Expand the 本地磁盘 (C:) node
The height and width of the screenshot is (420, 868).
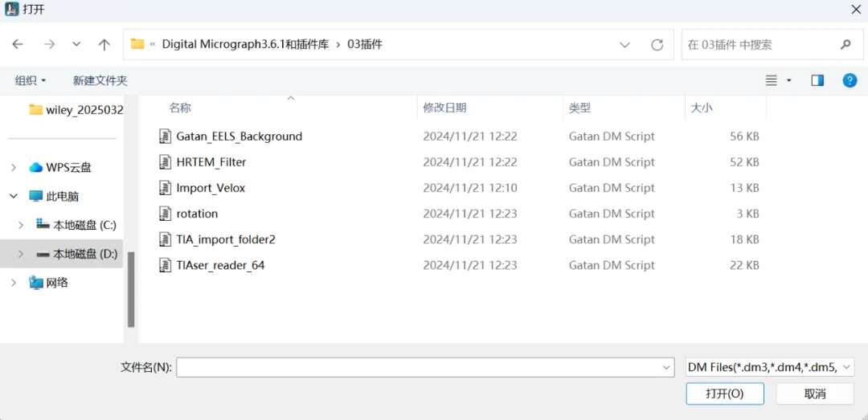click(x=21, y=225)
